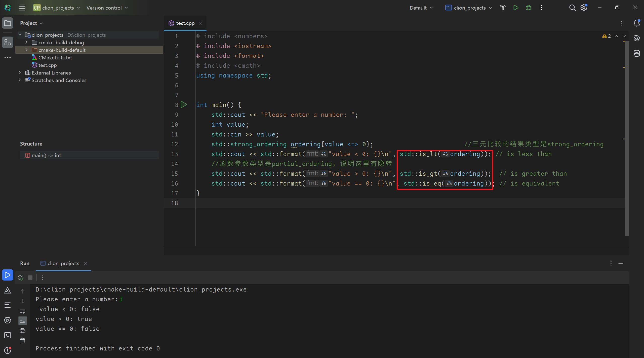Viewport: 644px width, 358px height.
Task: Clear console output with trash icon
Action: [x=23, y=340]
